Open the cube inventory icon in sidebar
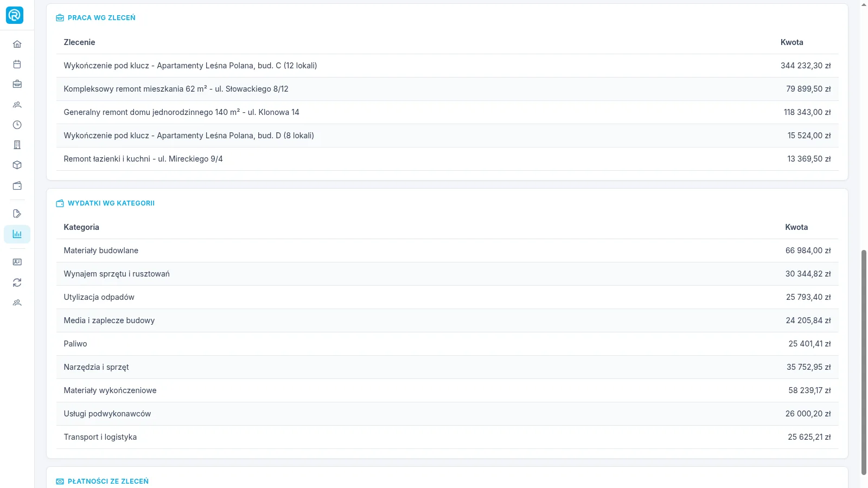The image size is (868, 488). (17, 165)
